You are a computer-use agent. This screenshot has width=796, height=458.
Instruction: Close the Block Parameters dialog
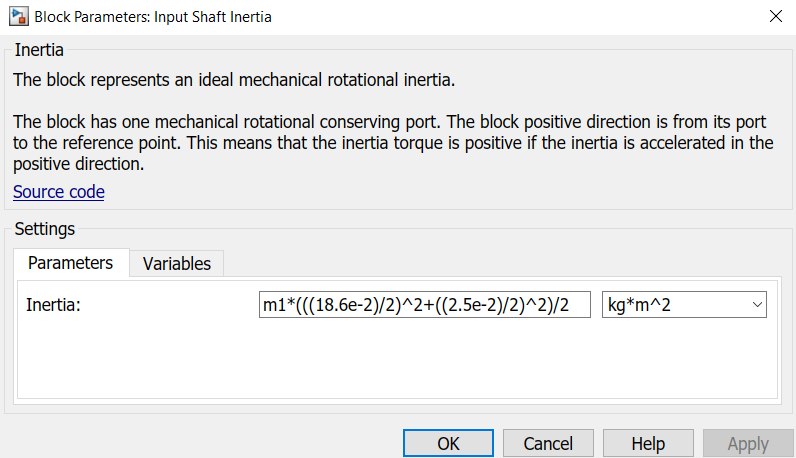[x=774, y=16]
